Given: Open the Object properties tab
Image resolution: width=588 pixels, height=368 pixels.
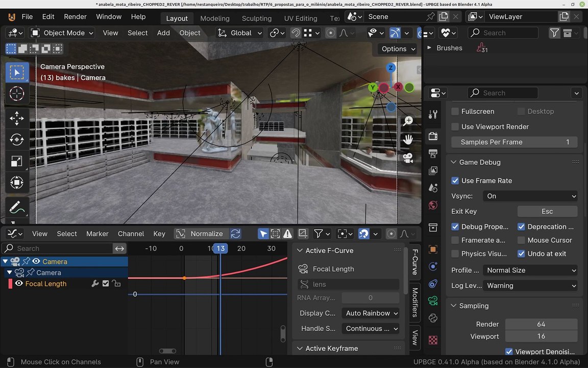Looking at the screenshot, I should pyautogui.click(x=433, y=249).
